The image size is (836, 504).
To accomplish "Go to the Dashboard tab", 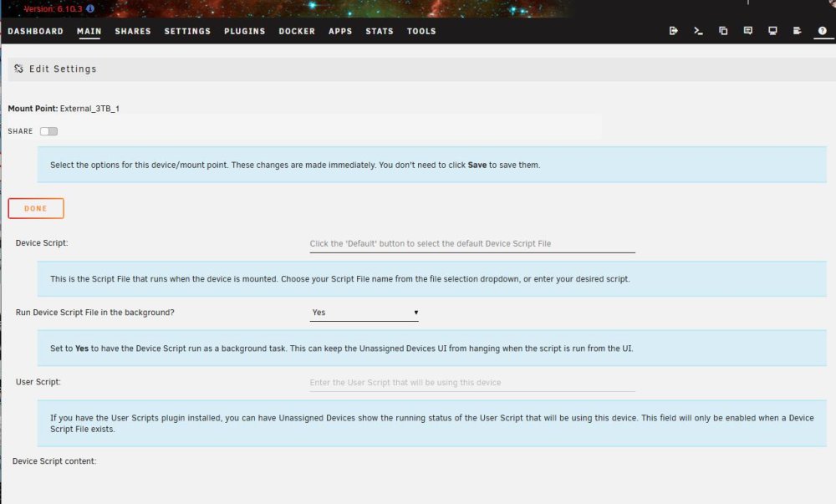I will tap(35, 32).
